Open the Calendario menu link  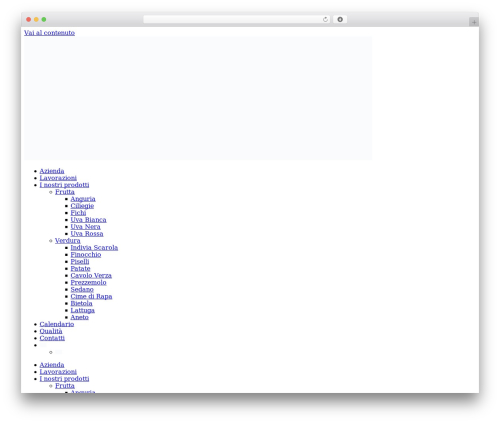tap(57, 324)
